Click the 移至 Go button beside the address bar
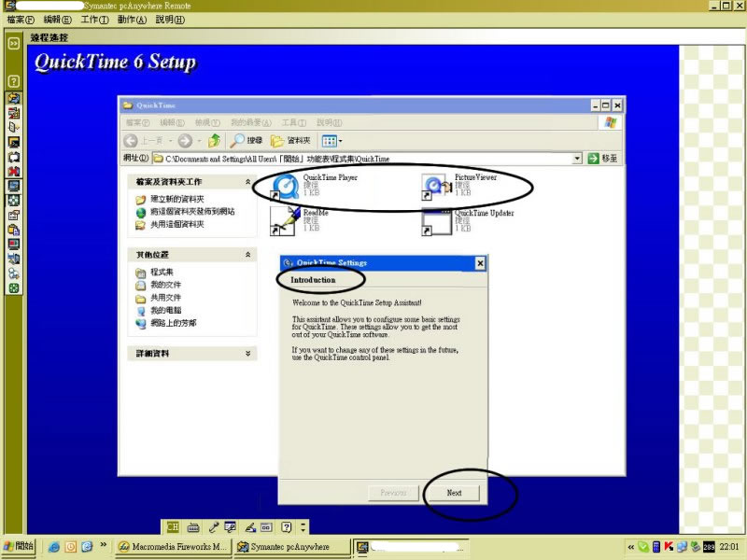The image size is (747, 560). point(602,159)
